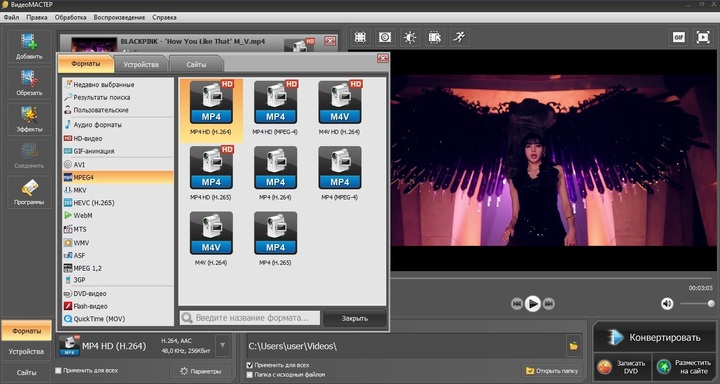The width and height of the screenshot is (720, 384).
Task: Skip to the previous frame button
Action: tap(517, 304)
